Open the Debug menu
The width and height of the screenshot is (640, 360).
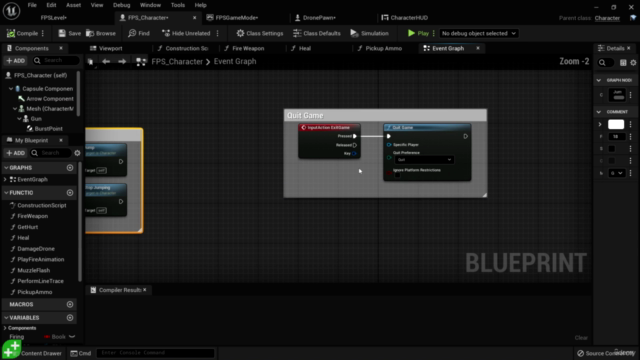point(121,5)
